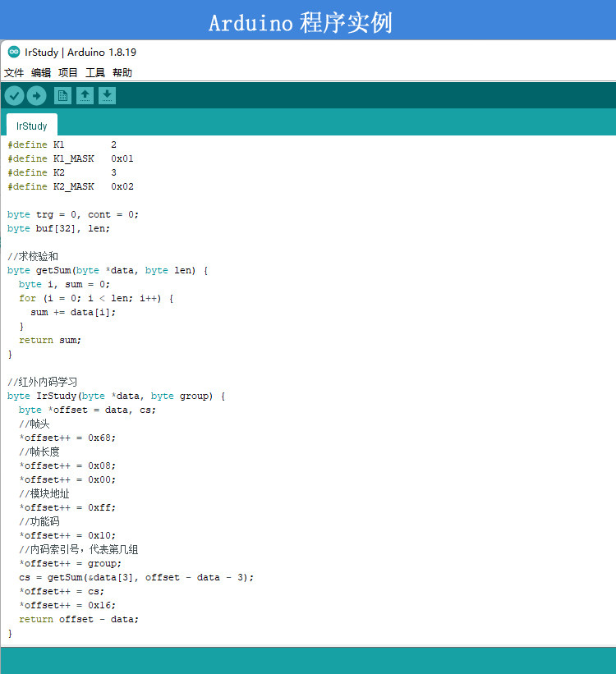Click the '*offset++ = 0x10;' line
This screenshot has width=616, height=674.
click(67, 535)
